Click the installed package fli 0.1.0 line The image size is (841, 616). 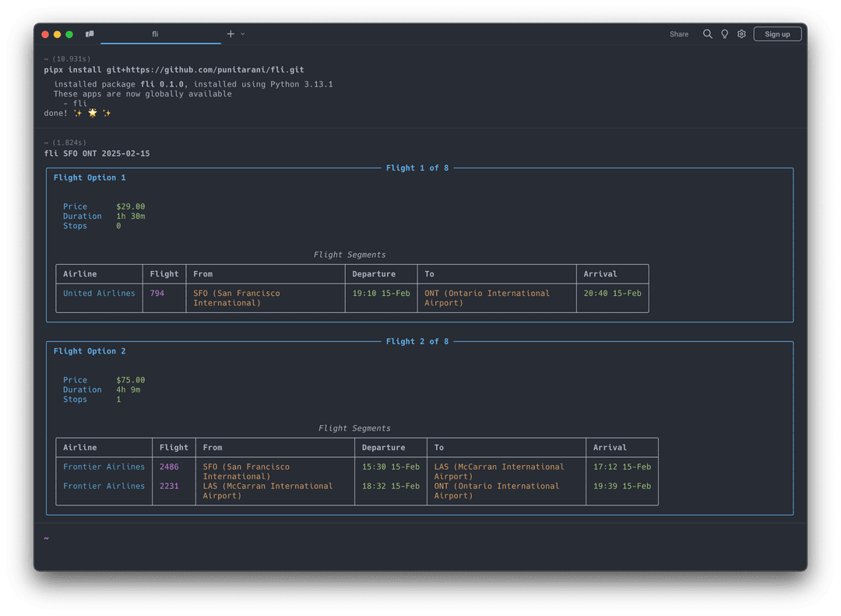pyautogui.click(x=193, y=84)
